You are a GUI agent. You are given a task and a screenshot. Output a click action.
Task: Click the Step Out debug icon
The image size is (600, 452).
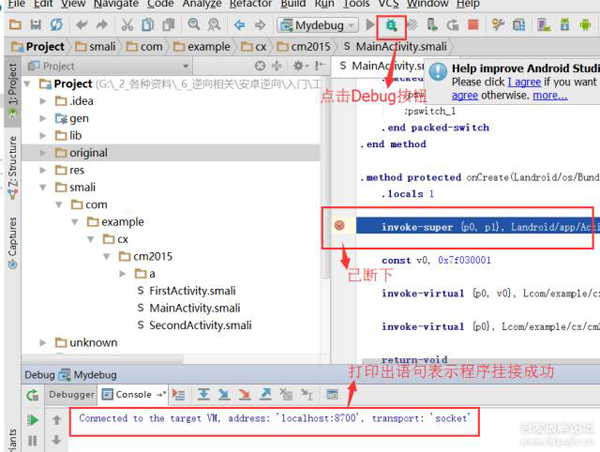tap(265, 394)
